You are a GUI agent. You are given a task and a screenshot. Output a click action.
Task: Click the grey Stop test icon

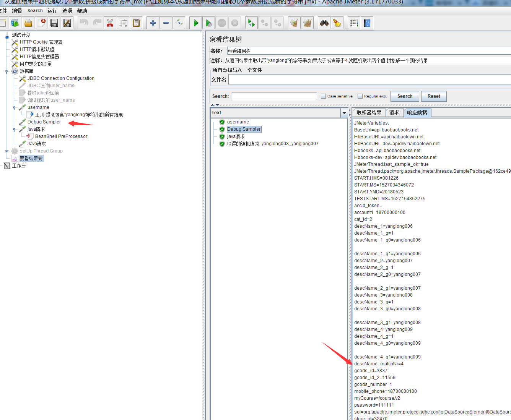(x=222, y=23)
